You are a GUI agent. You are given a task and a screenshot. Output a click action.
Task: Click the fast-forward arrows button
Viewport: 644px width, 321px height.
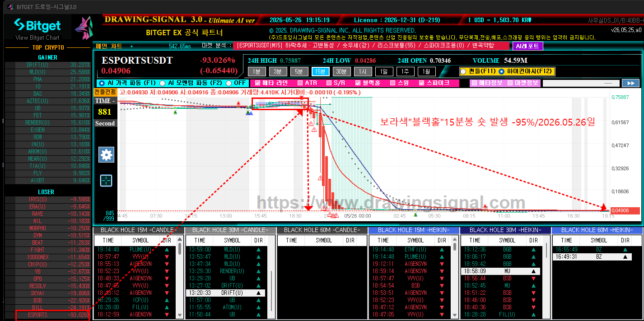[630, 83]
